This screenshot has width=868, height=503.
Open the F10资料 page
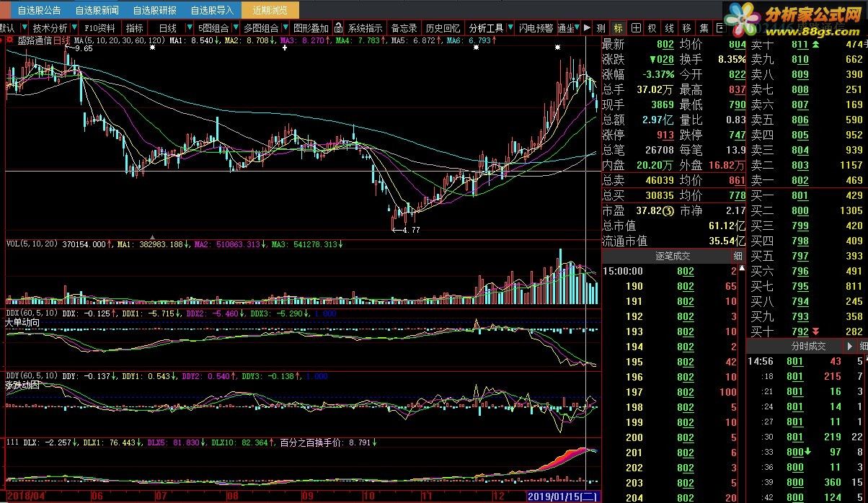pos(99,28)
